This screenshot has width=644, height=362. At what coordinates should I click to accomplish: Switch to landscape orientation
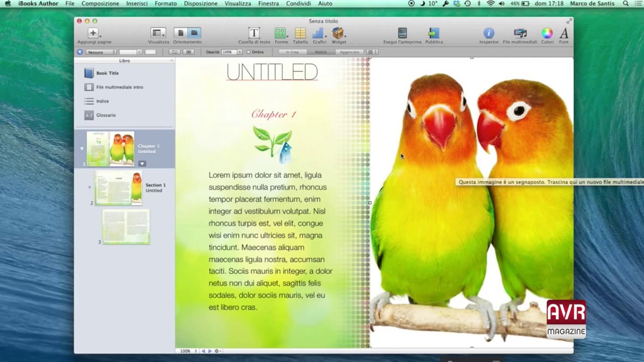coord(194,33)
